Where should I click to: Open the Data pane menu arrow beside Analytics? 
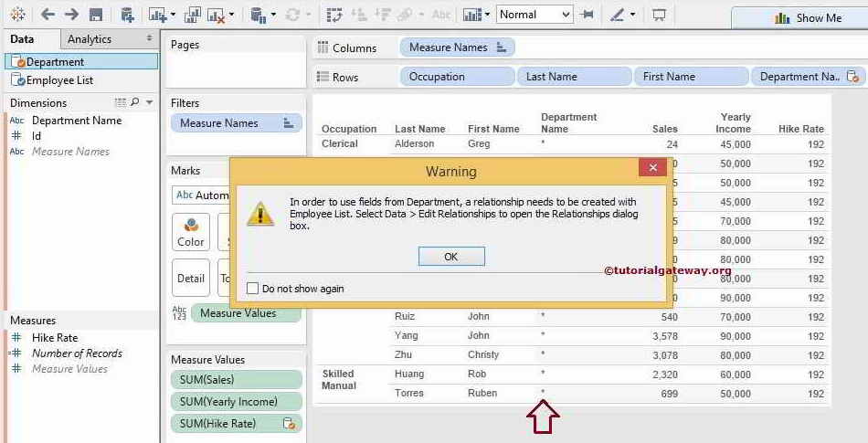tap(149, 38)
